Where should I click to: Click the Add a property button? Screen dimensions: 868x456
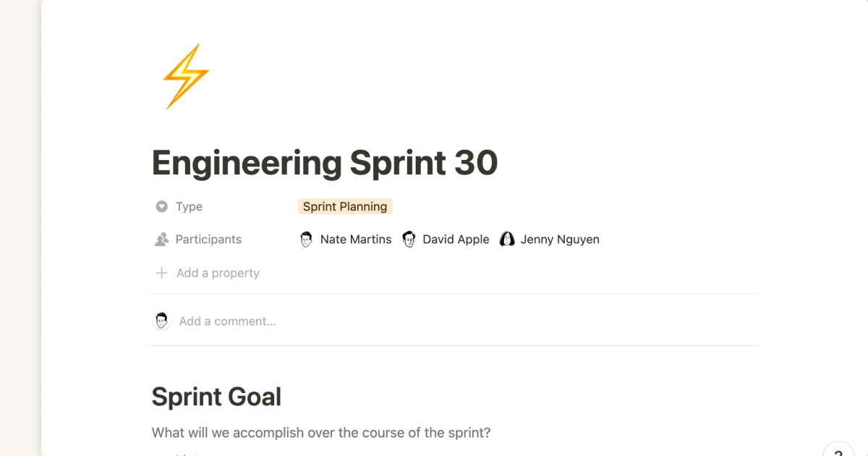[218, 274]
